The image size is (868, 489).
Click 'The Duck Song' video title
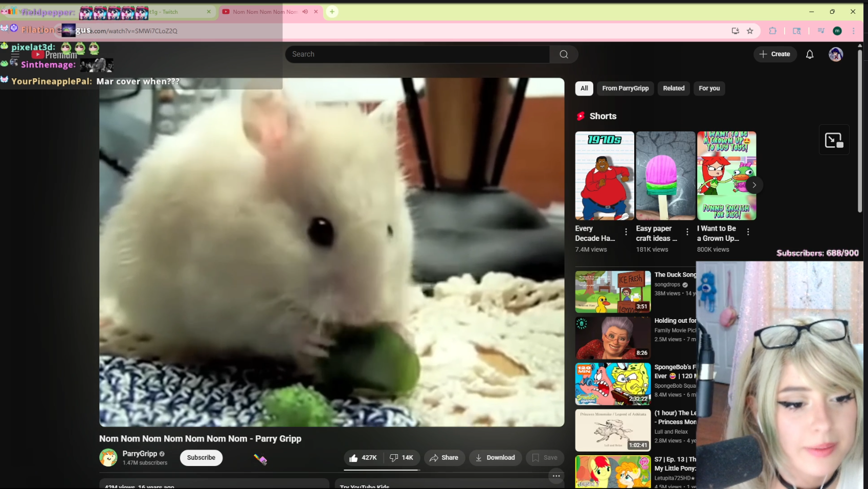[675, 275]
